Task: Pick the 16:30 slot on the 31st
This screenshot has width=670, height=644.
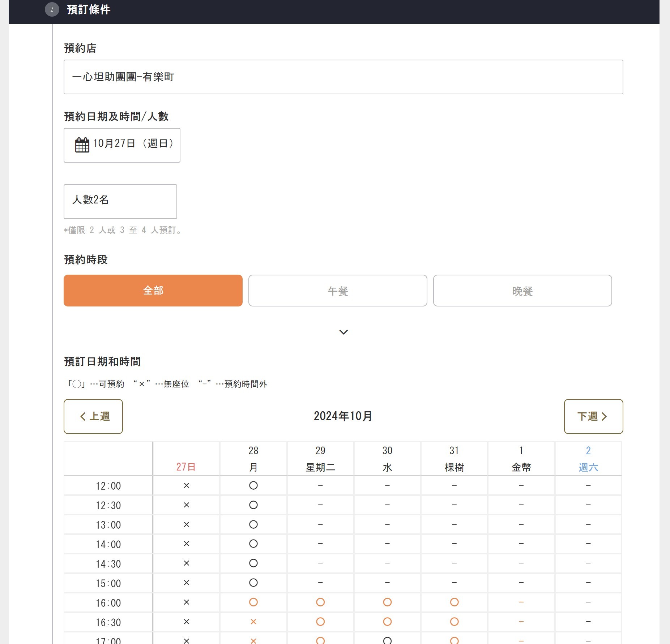Action: [x=455, y=622]
